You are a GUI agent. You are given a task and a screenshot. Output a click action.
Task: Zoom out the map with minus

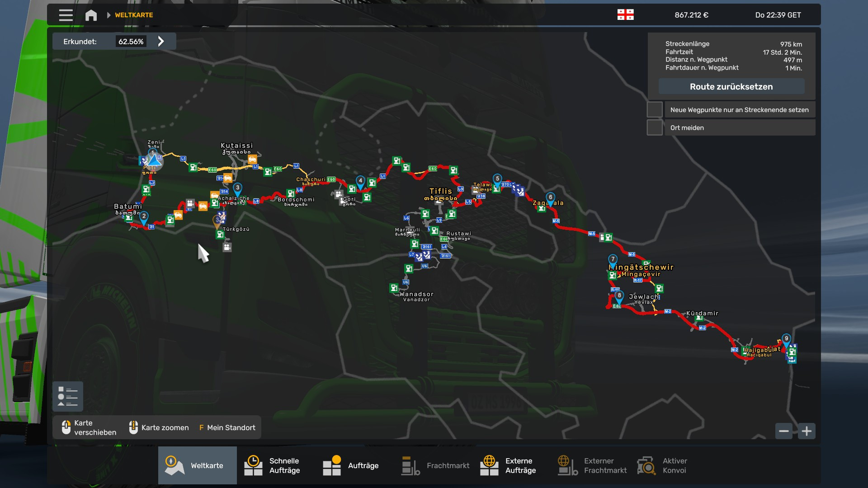(784, 431)
